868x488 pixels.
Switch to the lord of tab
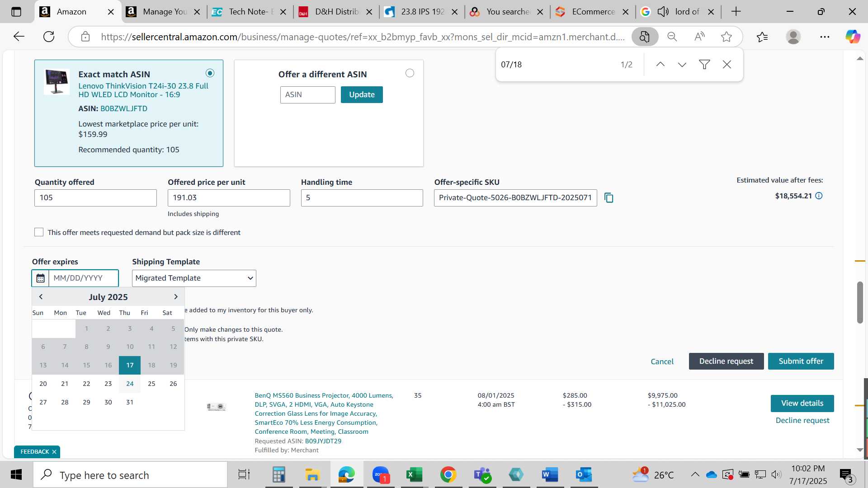tap(678, 12)
